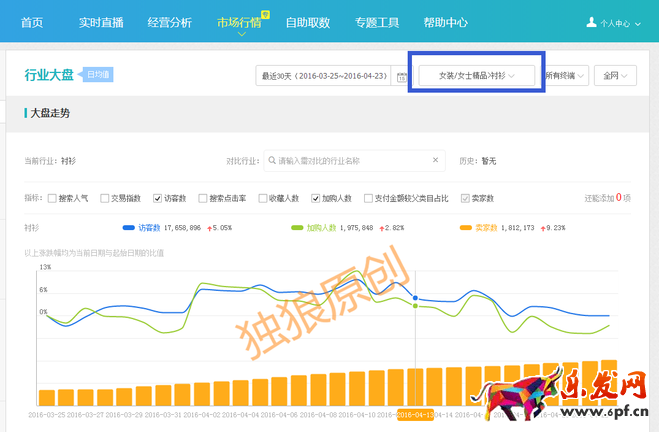
Task: Uncheck the 访客数 indicator
Action: [157, 198]
